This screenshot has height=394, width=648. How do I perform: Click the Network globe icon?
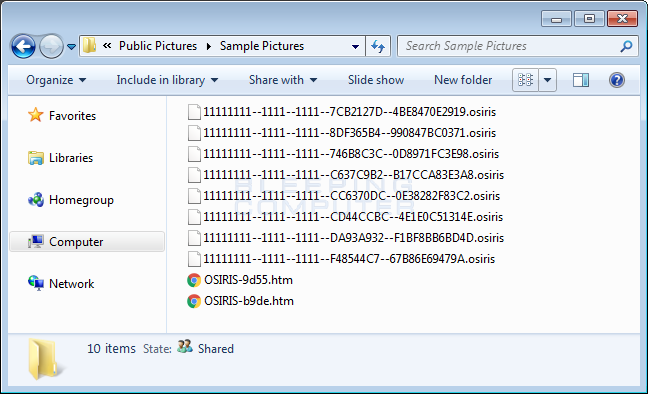(36, 283)
